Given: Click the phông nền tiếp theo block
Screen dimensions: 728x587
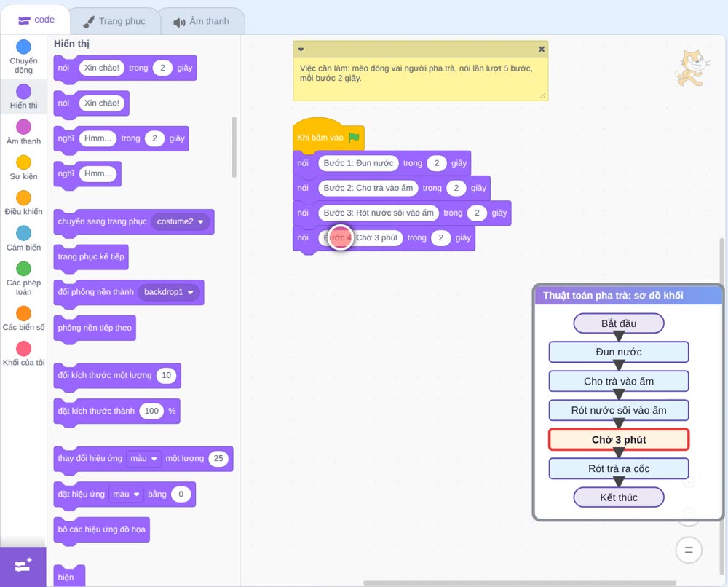Looking at the screenshot, I should click(95, 328).
